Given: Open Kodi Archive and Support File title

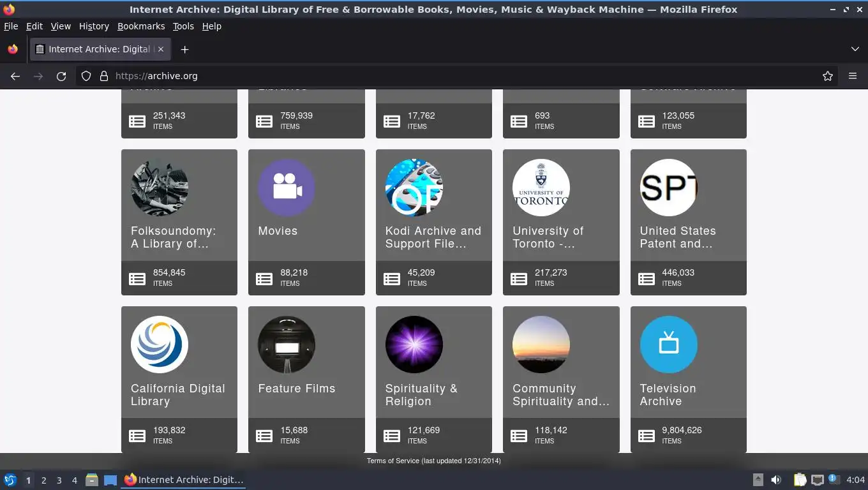Looking at the screenshot, I should [x=433, y=237].
